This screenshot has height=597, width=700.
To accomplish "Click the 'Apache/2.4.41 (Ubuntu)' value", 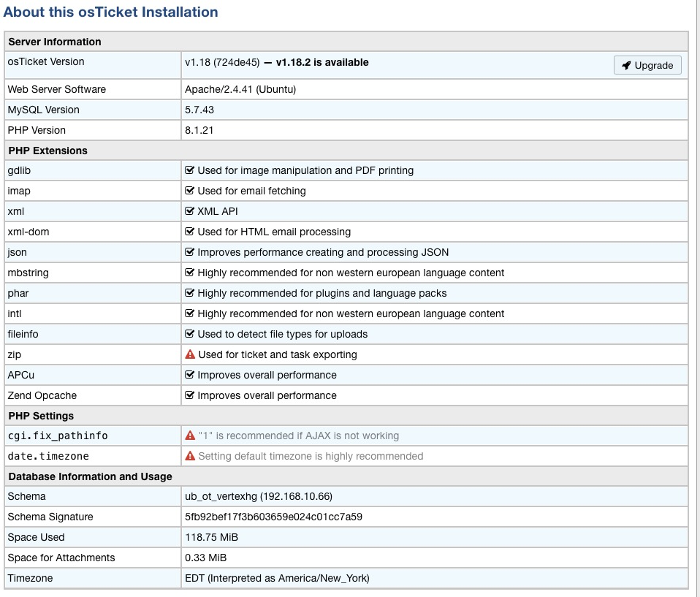I will click(x=240, y=89).
